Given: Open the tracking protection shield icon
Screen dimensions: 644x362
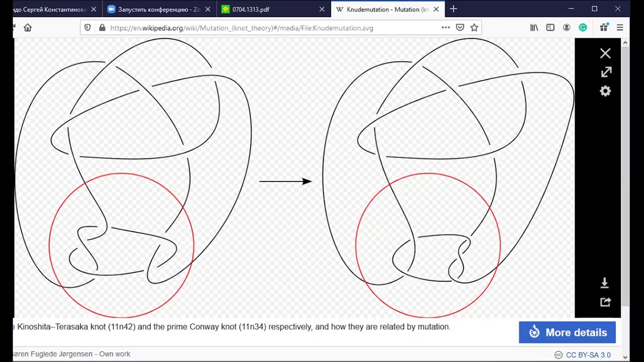Looking at the screenshot, I should (x=88, y=28).
